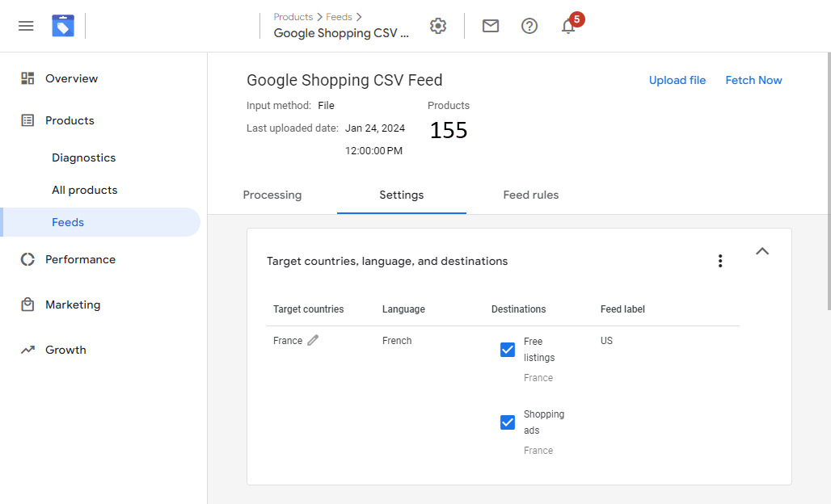Open the hamburger navigation menu

(26, 26)
